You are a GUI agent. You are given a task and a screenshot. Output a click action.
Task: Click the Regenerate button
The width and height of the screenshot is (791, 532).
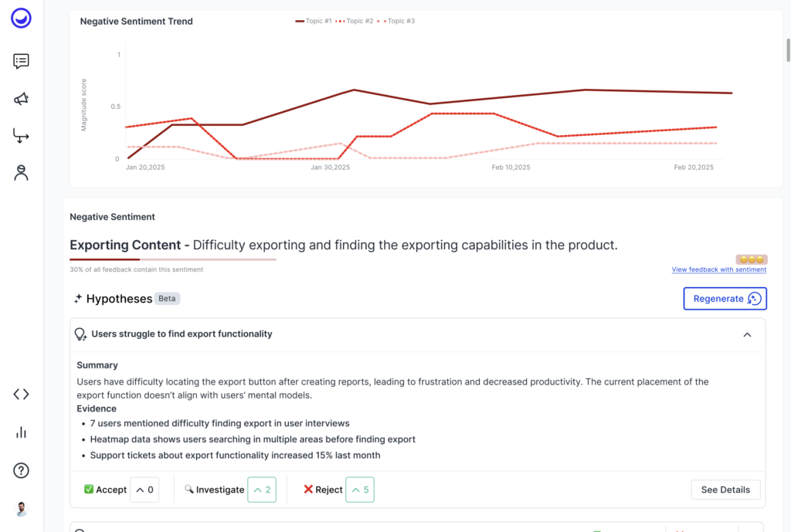725,299
